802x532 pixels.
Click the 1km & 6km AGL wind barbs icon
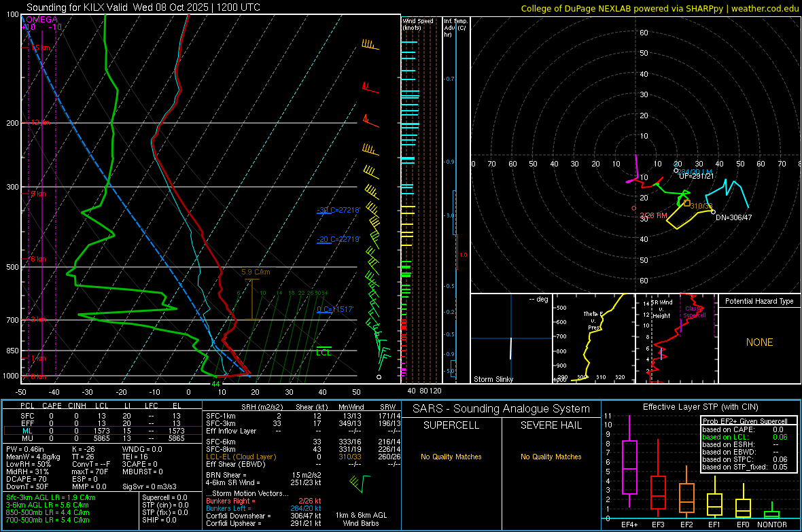pos(360,483)
